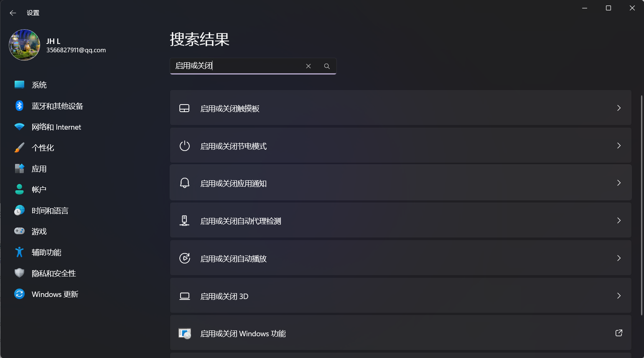Clear the search box with X icon

pos(308,66)
